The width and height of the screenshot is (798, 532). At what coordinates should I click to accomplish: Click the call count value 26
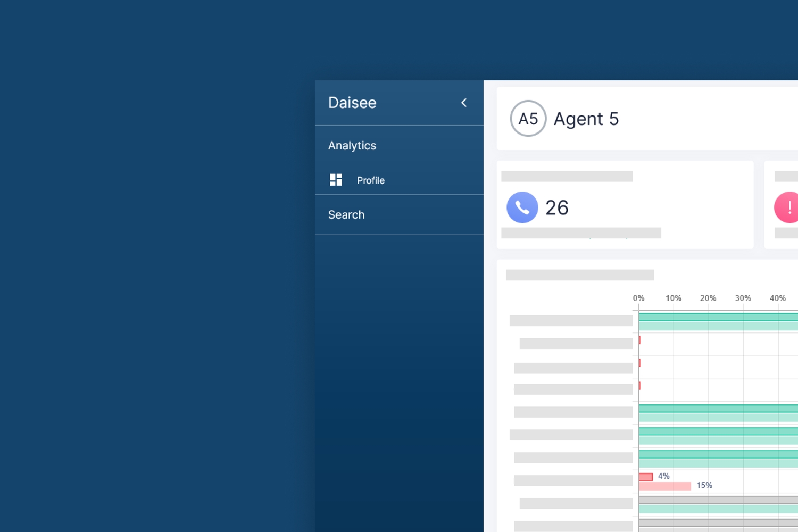(x=557, y=208)
